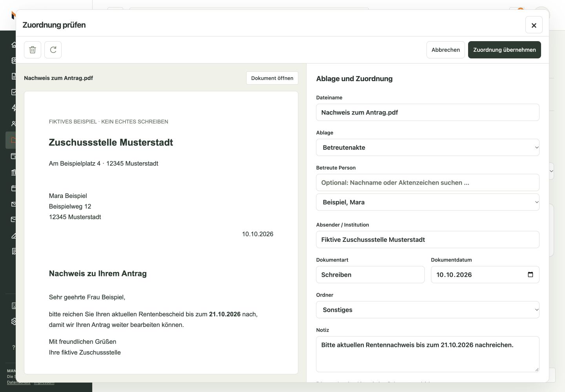The width and height of the screenshot is (565, 392).
Task: Click the Dokumentdatum date value
Action: coord(454,275)
